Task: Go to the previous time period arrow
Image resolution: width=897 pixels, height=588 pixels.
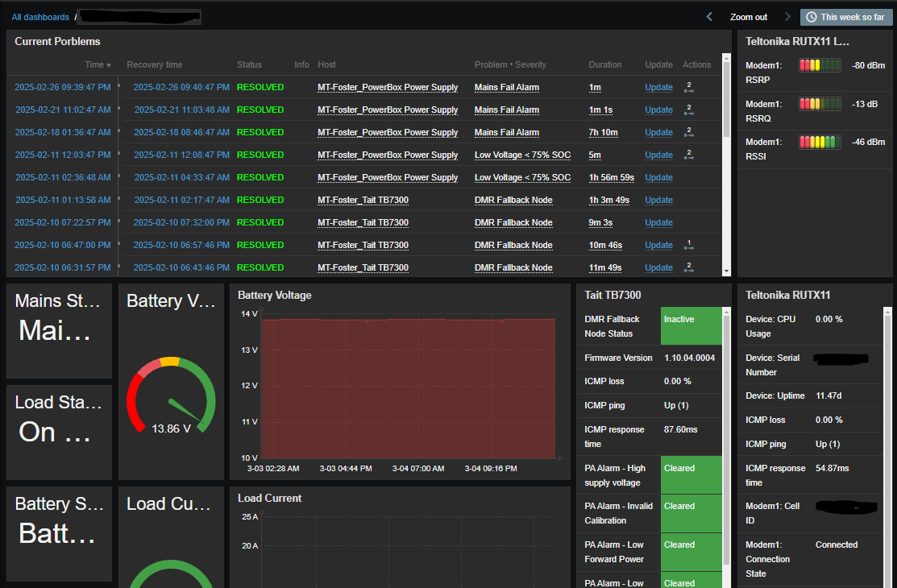Action: coord(709,17)
